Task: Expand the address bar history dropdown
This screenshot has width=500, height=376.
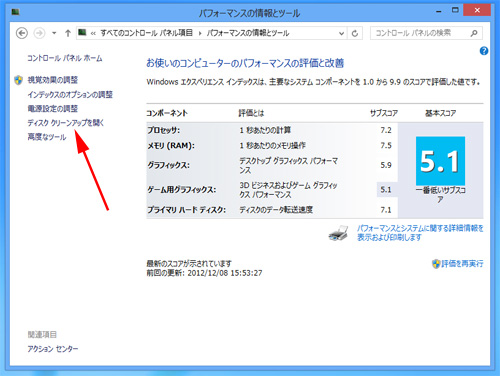Action: point(341,33)
